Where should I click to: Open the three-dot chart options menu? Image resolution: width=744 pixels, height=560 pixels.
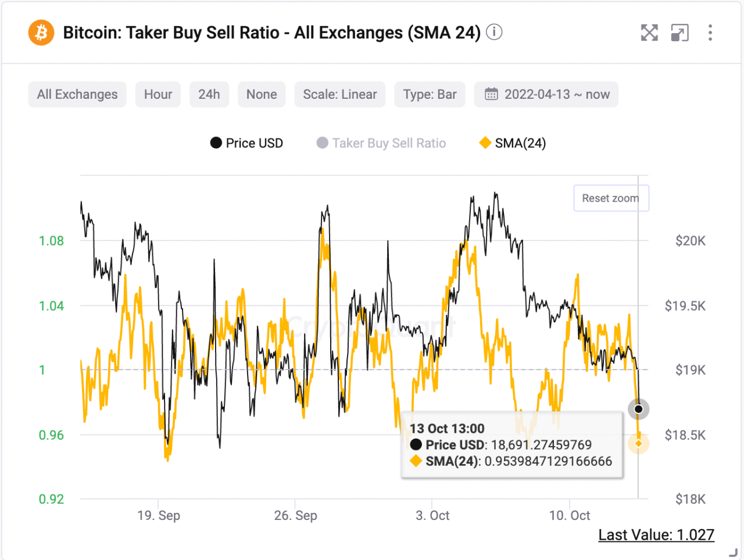pos(710,33)
